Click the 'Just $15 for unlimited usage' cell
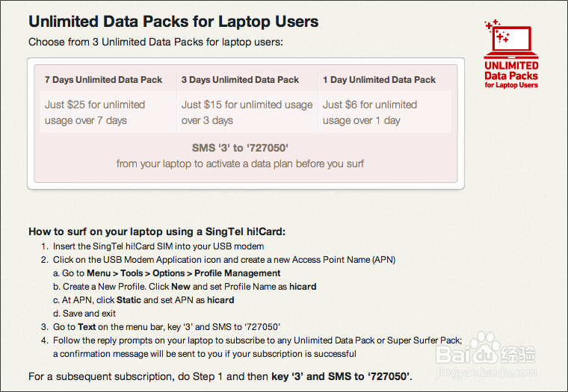 pos(247,112)
